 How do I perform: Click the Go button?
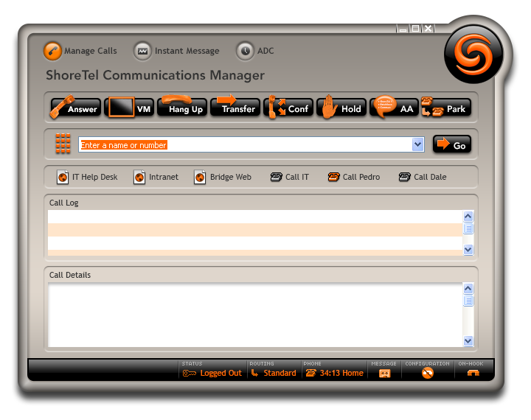(x=452, y=144)
